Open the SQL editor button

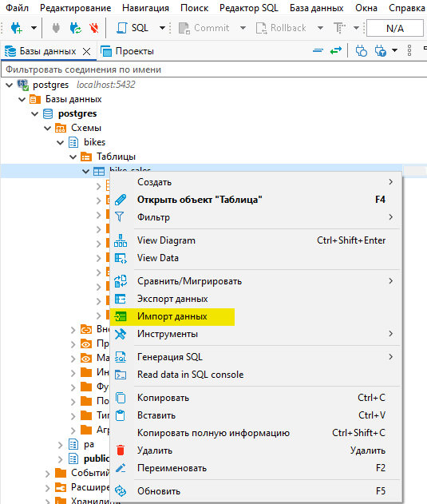(x=132, y=28)
